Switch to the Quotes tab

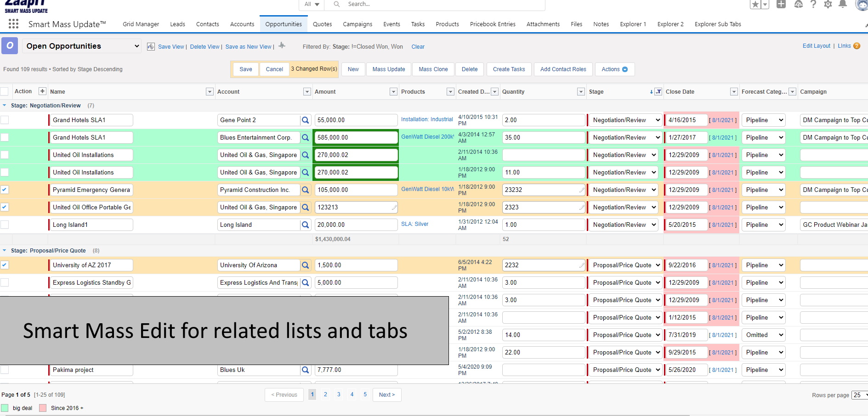click(322, 24)
